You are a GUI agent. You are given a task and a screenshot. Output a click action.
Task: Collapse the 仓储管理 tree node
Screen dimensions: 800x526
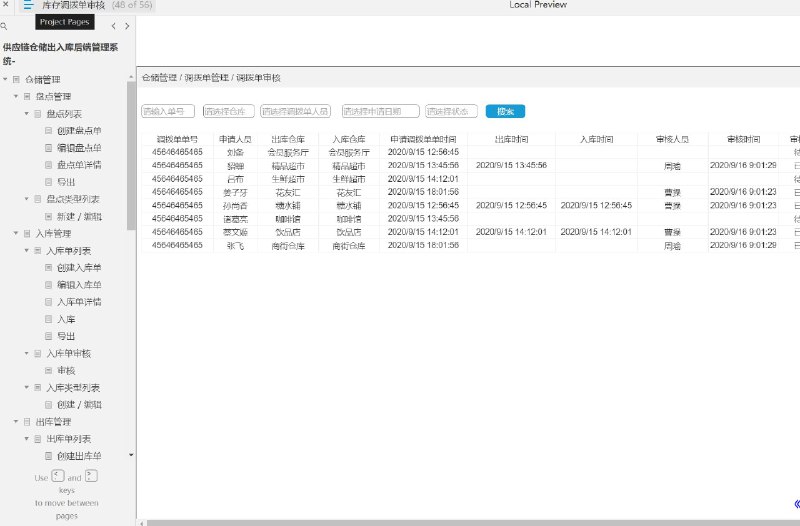click(x=6, y=79)
